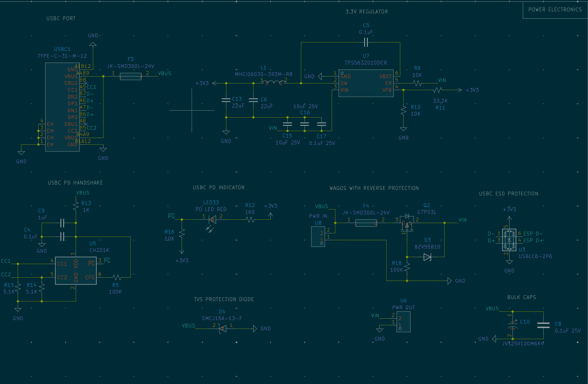Click the MHCI06030-3R3M-R8 inductor value
588x384 pixels.
click(x=264, y=74)
